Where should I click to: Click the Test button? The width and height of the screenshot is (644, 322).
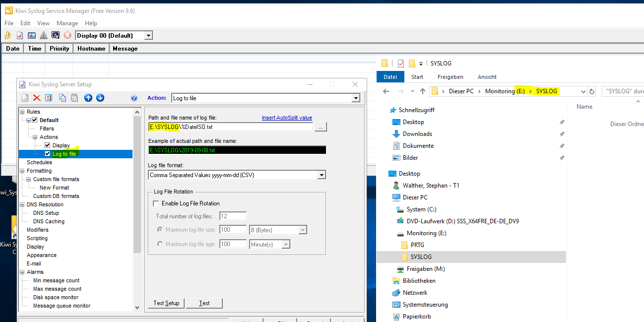coord(204,303)
